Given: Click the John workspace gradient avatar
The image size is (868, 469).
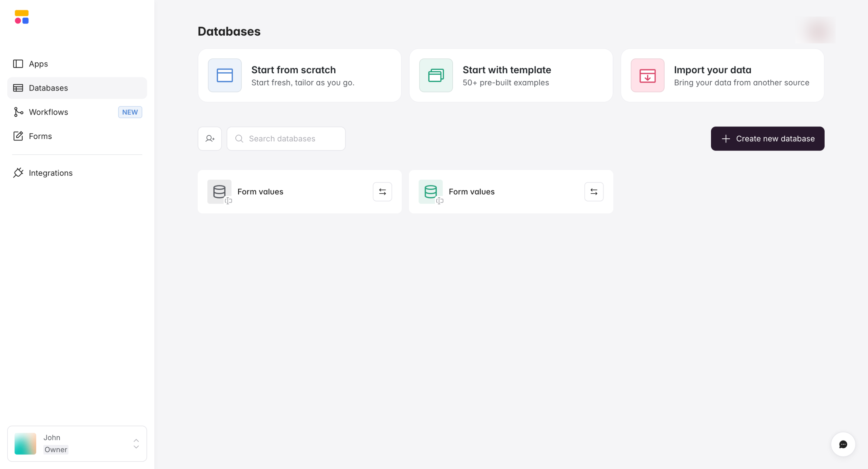Looking at the screenshot, I should 25,444.
